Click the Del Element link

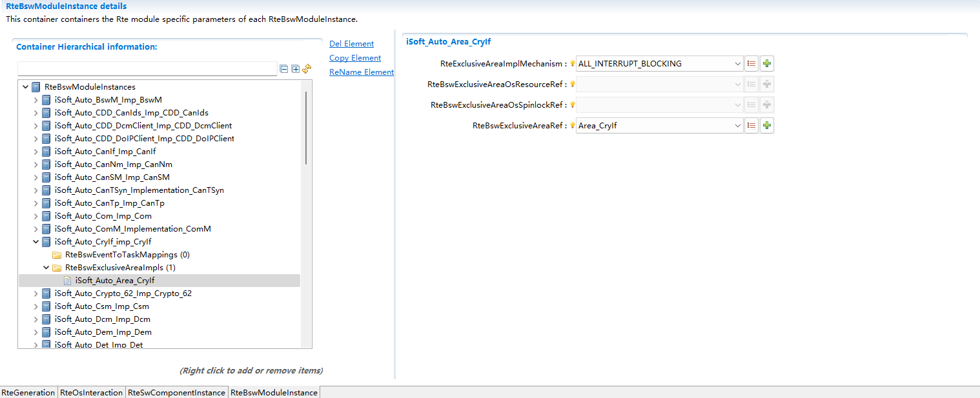click(351, 44)
